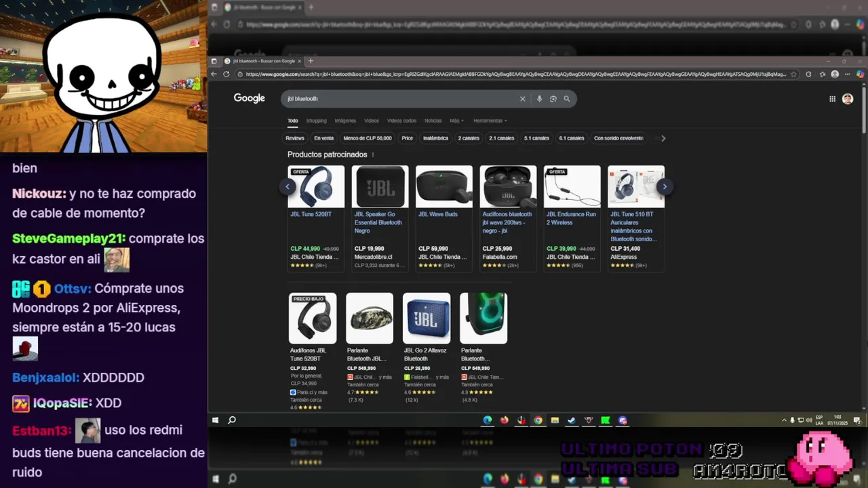
Task: Toggle the Con sonido envolvente chip
Action: point(618,138)
